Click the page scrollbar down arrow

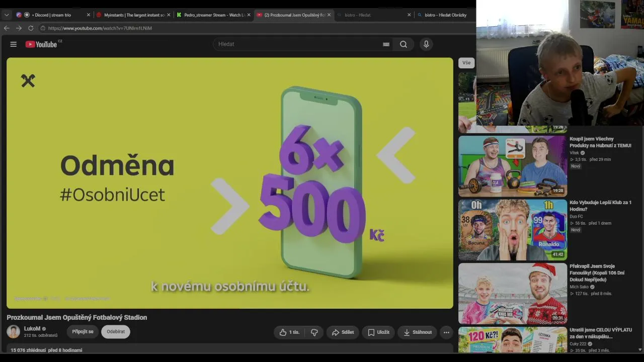coord(640,349)
